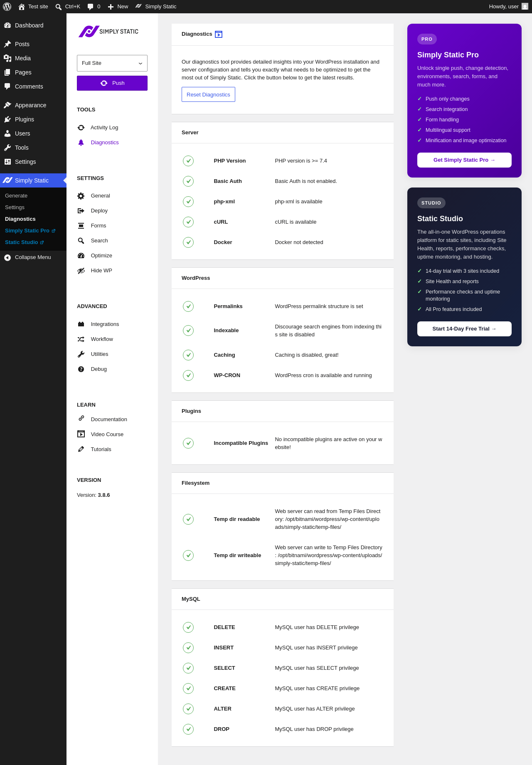Click the Users person icon
This screenshot has height=765, width=532.
click(7, 133)
